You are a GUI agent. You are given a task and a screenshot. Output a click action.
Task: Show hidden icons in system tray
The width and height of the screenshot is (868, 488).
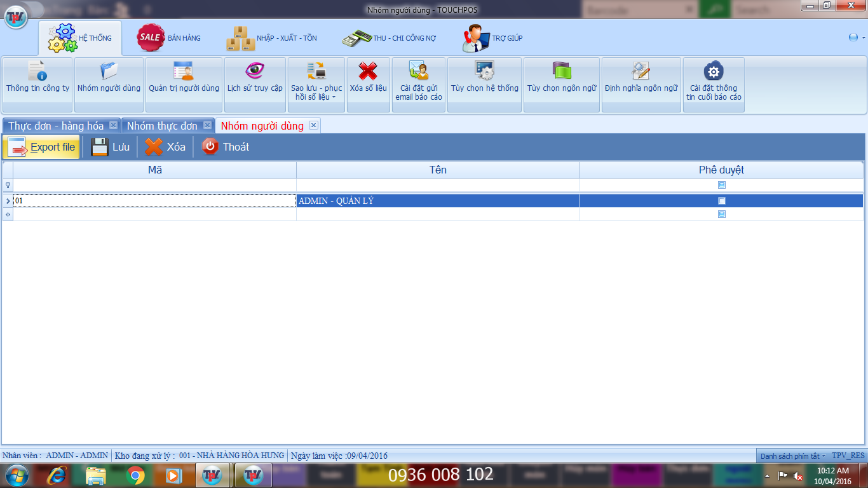[766, 476]
